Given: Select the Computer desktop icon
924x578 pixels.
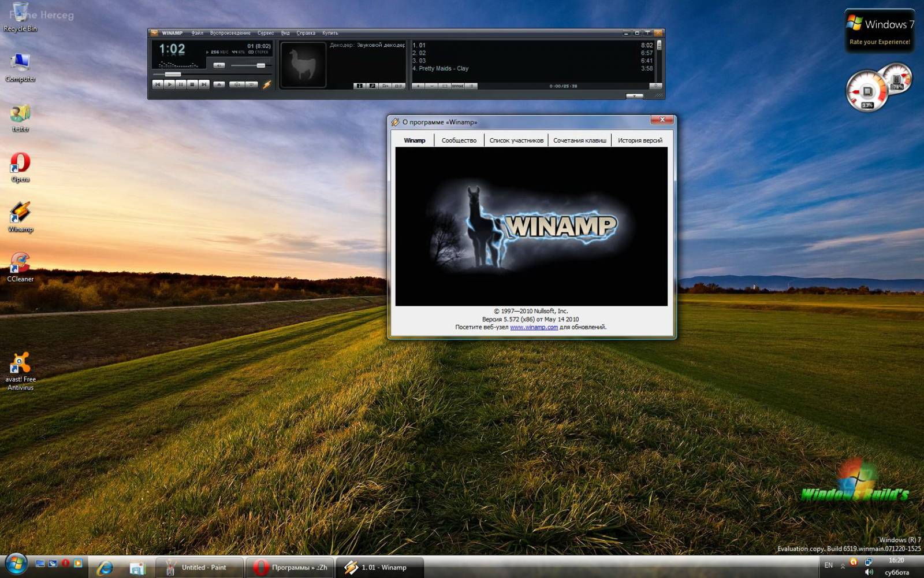Looking at the screenshot, I should click(x=20, y=67).
